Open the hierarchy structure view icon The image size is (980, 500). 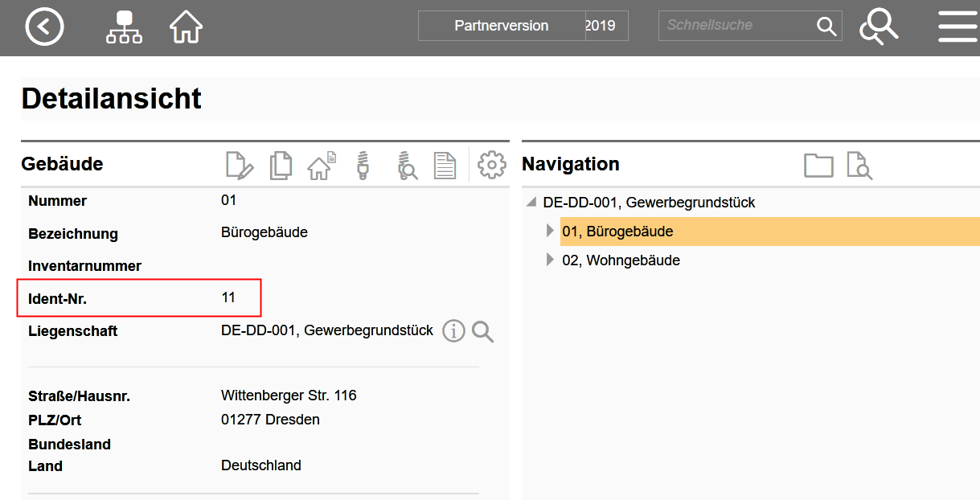click(x=124, y=27)
